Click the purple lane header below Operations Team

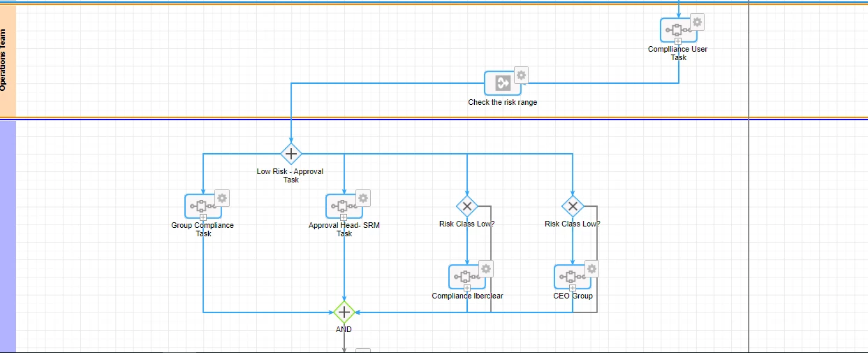8,236
